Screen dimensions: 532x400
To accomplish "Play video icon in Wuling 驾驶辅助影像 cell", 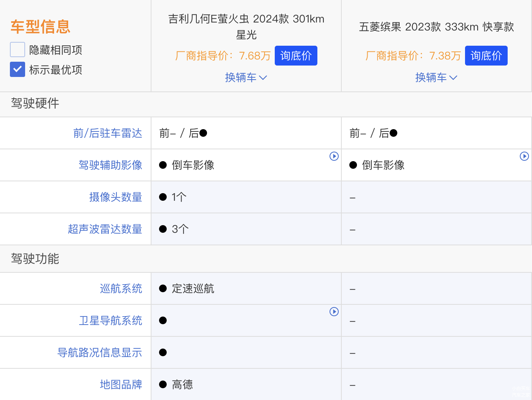I will pyautogui.click(x=524, y=156).
